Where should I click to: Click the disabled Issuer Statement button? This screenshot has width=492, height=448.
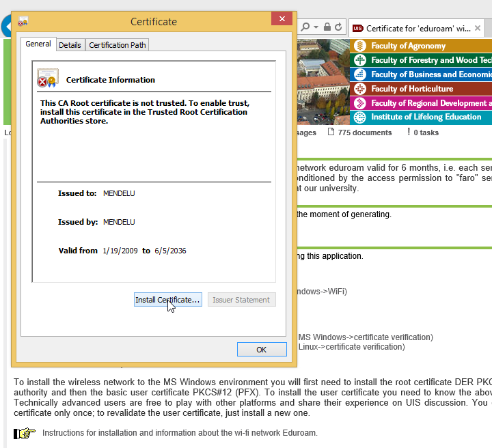tap(242, 300)
